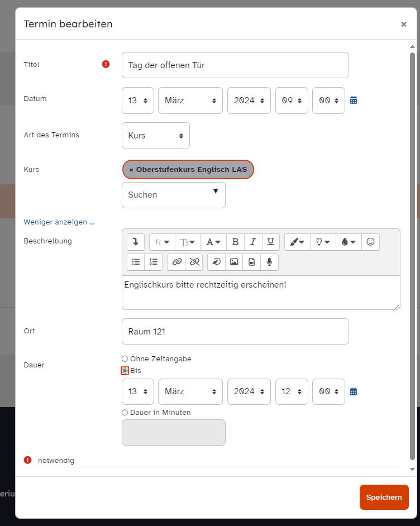Click the 'Weniger anzeigen ...' link
The height and width of the screenshot is (526, 420).
click(59, 222)
